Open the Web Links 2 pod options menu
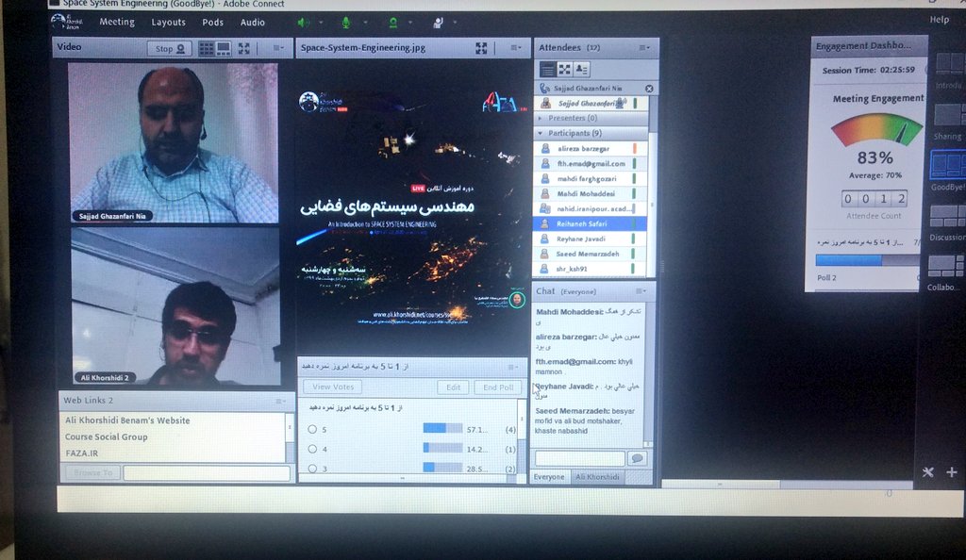The width and height of the screenshot is (966, 560). click(x=280, y=402)
